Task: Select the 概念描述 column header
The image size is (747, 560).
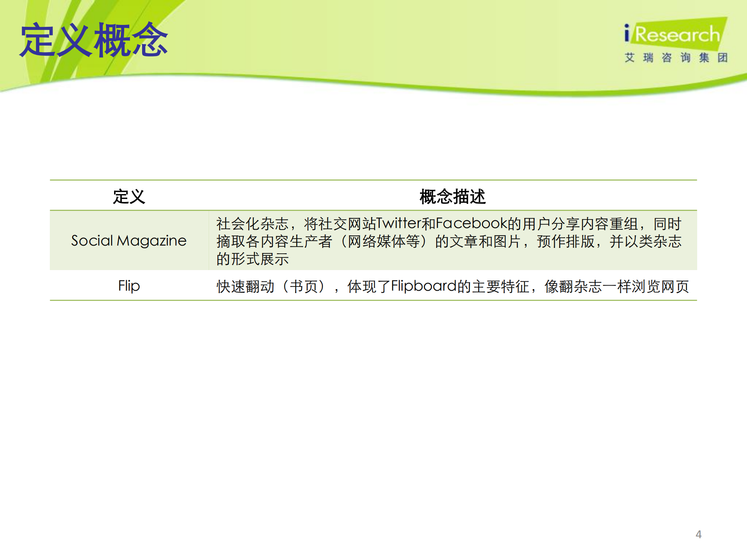Action: (x=452, y=197)
